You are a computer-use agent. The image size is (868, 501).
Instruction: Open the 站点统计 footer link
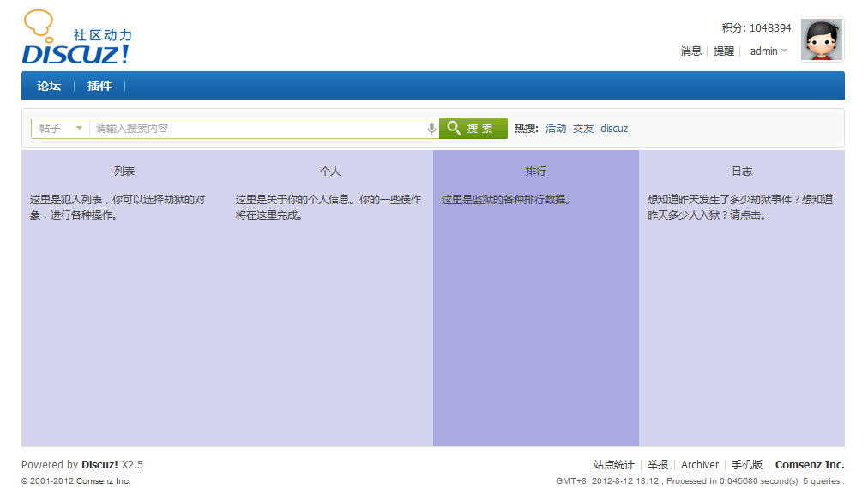(x=614, y=464)
